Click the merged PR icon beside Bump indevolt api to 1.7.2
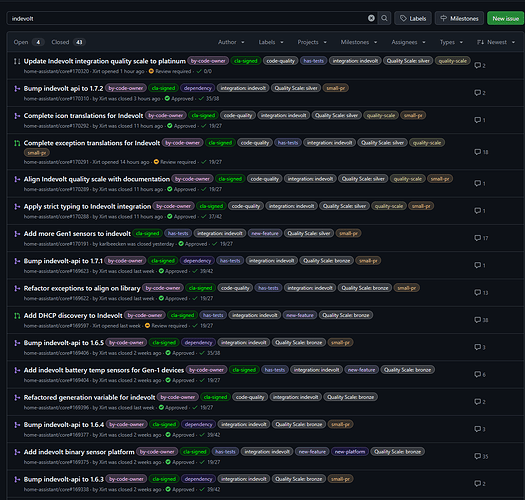Image resolution: width=525 pixels, height=500 pixels. [x=17, y=88]
